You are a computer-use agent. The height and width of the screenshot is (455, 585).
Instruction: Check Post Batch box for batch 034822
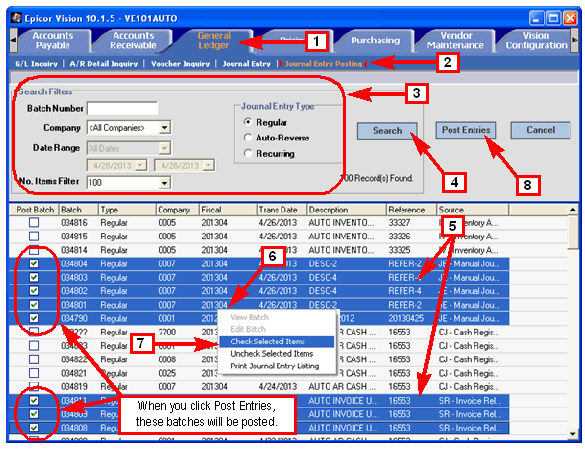(x=34, y=360)
